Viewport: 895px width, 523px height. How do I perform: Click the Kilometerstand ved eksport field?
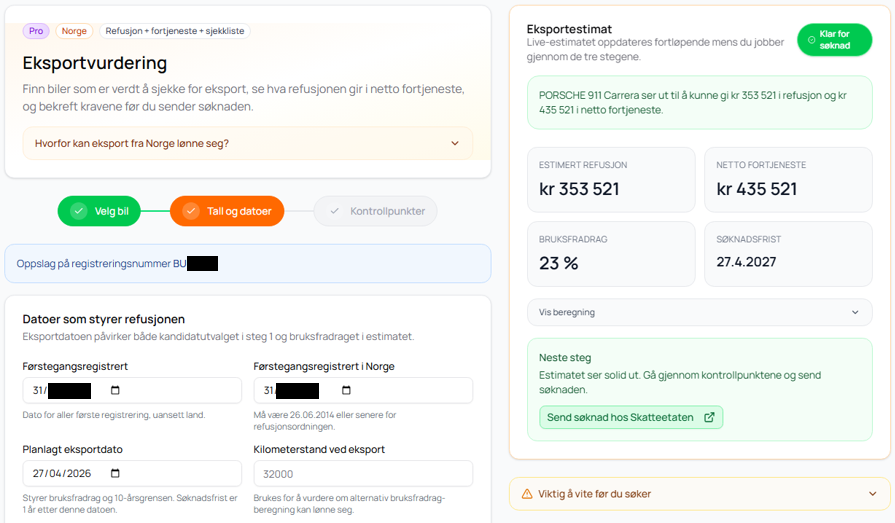363,474
